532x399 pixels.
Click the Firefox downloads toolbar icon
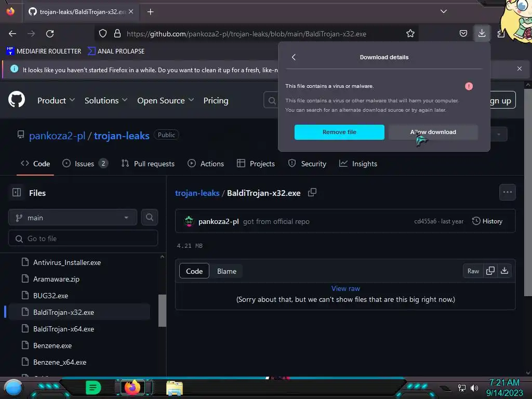point(482,33)
